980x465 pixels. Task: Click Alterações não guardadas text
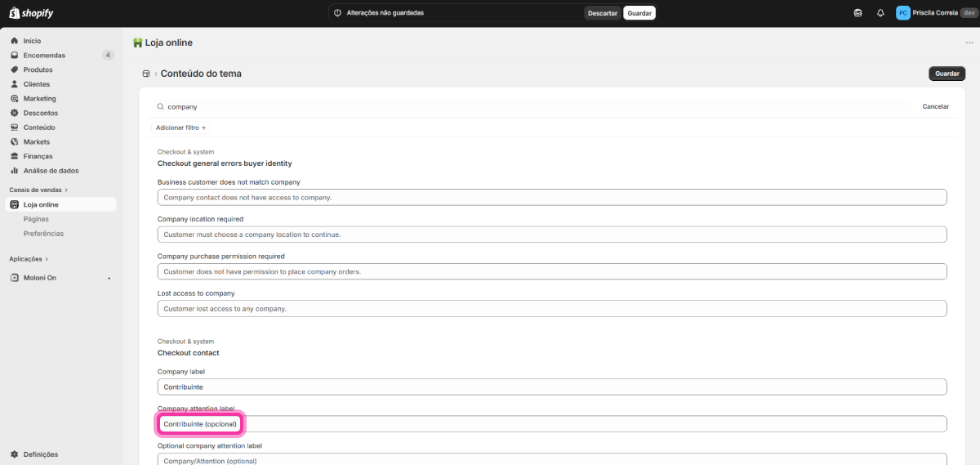click(x=385, y=13)
